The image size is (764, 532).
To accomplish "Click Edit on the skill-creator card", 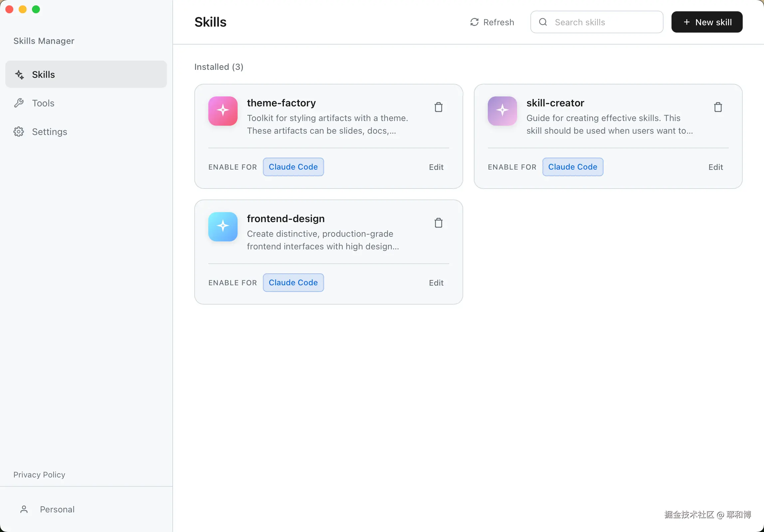I will pyautogui.click(x=715, y=167).
